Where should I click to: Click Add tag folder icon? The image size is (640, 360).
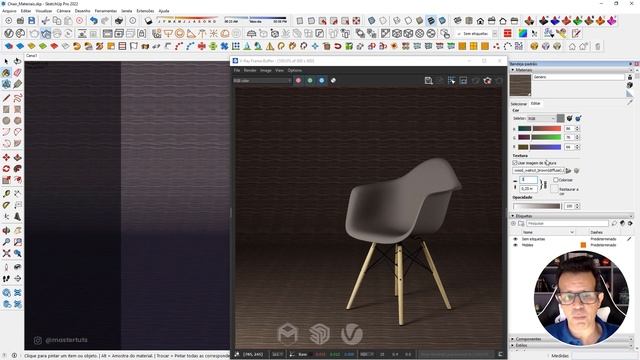click(x=521, y=223)
